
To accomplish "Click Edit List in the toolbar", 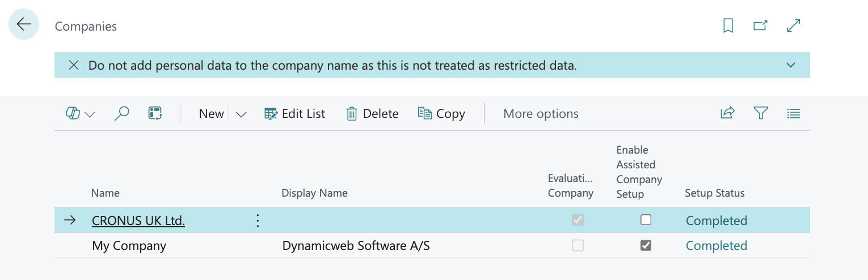I will tap(295, 114).
